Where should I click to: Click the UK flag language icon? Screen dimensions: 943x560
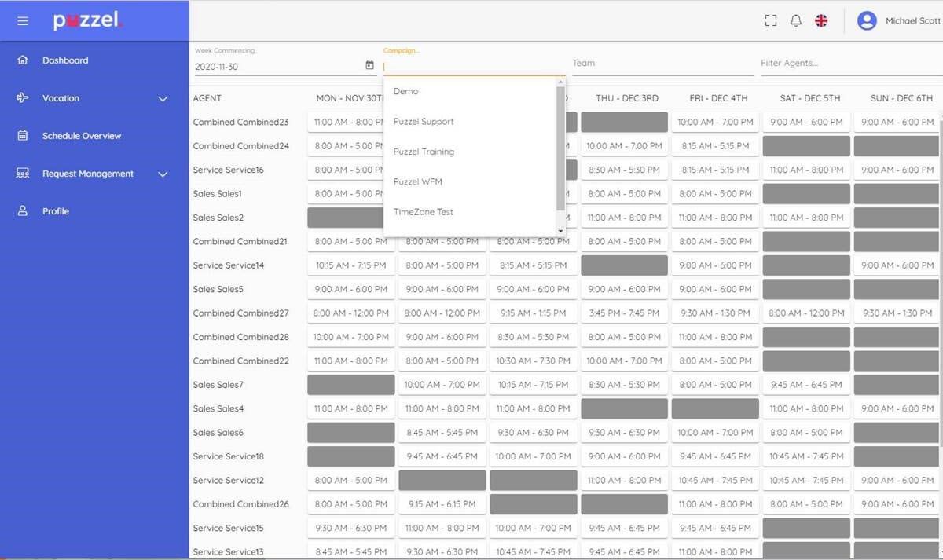pos(821,21)
